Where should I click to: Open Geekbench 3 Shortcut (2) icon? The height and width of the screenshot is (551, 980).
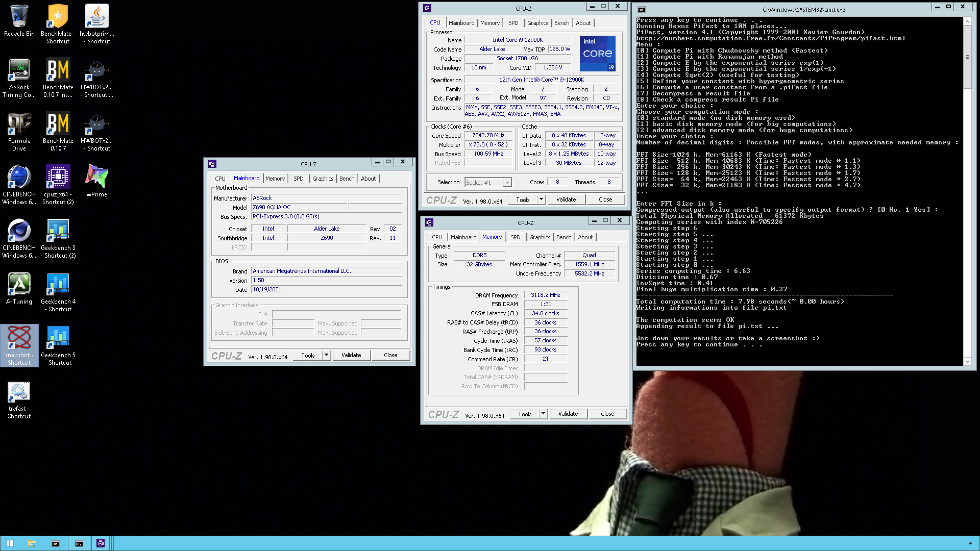(x=58, y=238)
